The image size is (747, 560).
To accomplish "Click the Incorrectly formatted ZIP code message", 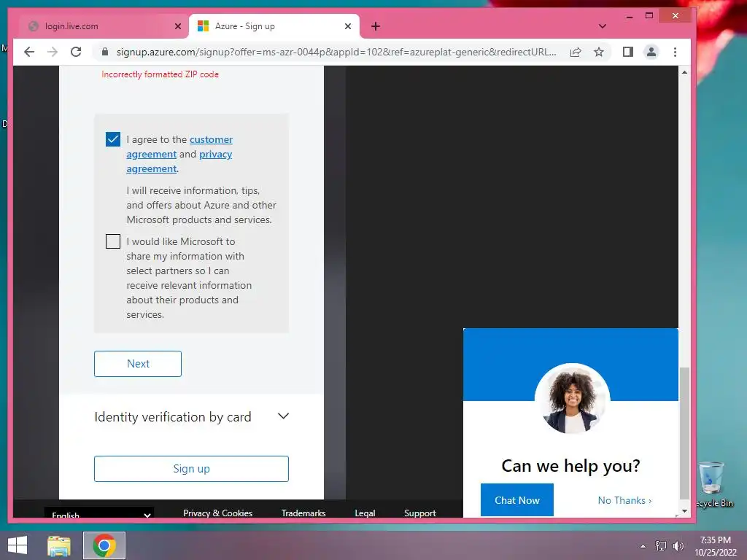I will tap(160, 74).
